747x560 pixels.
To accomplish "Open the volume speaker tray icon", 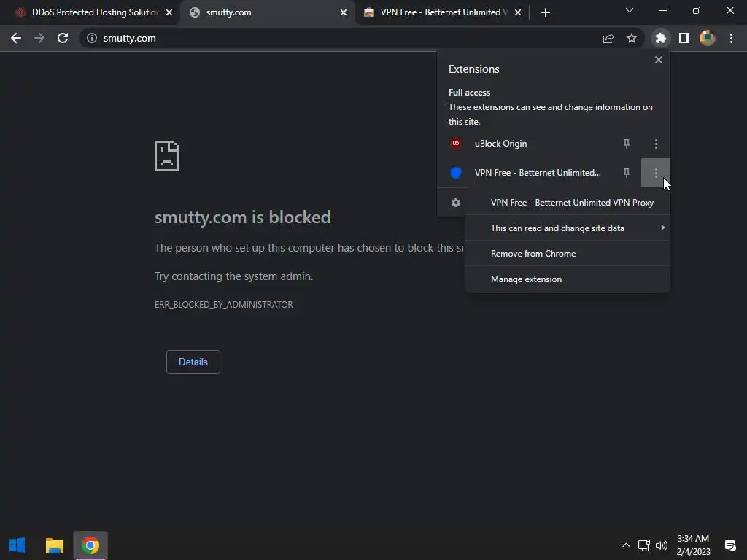I will click(x=662, y=545).
